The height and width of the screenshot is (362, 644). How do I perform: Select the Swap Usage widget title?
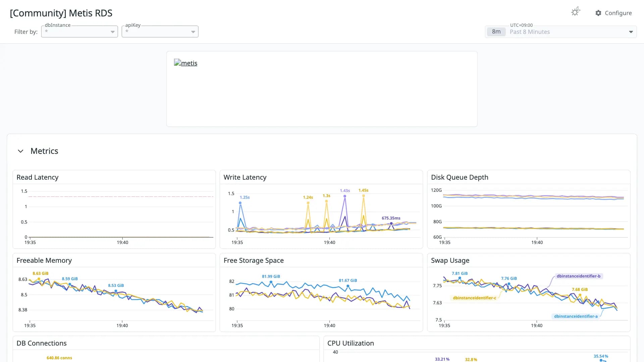point(450,260)
